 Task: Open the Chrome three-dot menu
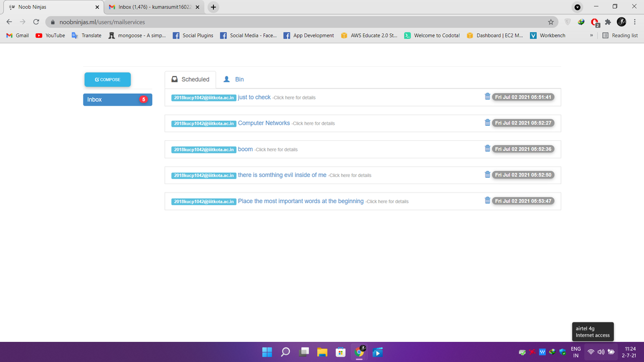pos(634,22)
